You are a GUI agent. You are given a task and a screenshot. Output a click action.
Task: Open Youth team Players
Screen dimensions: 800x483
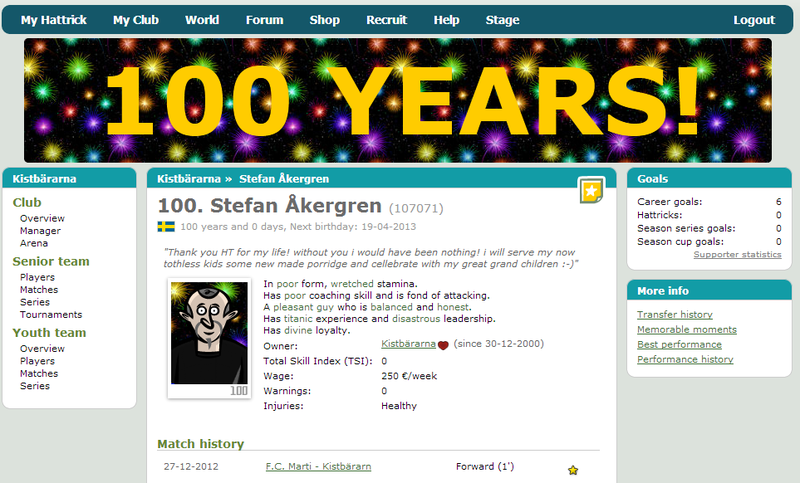pos(37,361)
